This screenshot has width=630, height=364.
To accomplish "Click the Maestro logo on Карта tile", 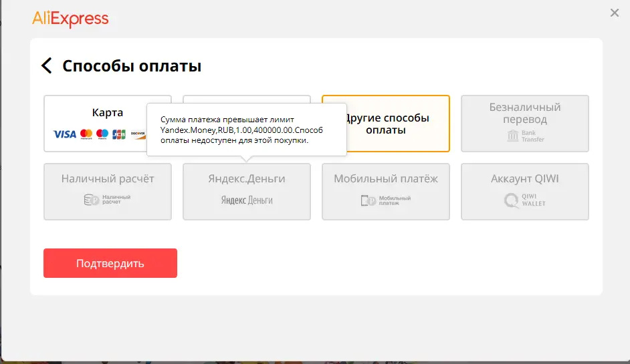I will click(102, 134).
